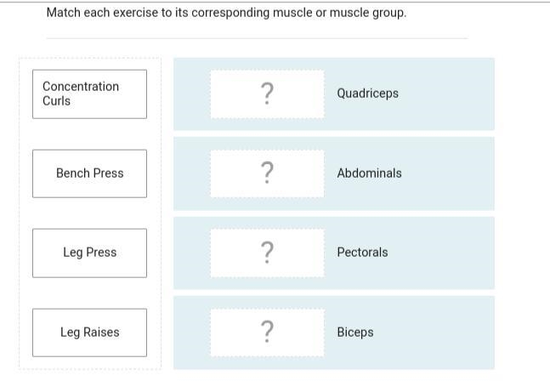Click the Quadriceps muscle label
The width and height of the screenshot is (550, 392).
pyautogui.click(x=367, y=94)
